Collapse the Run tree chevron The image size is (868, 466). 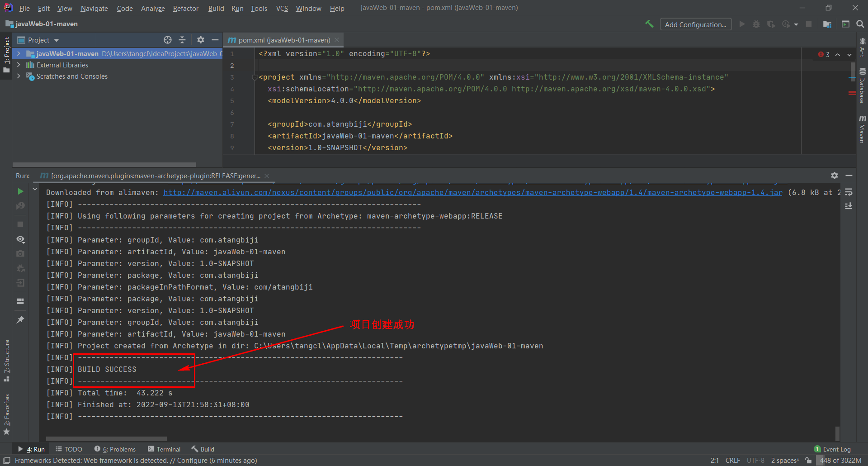[35, 189]
